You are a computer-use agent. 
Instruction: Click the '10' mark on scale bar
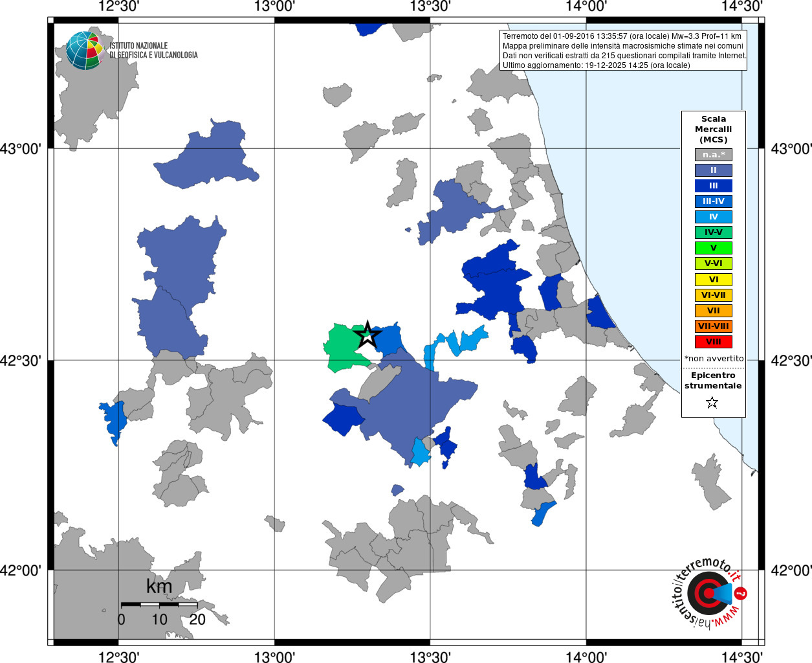[x=159, y=620]
